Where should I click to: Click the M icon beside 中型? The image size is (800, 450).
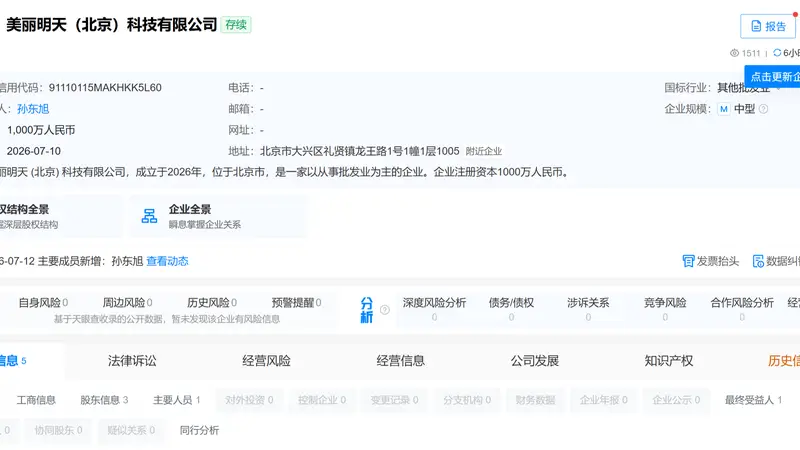[723, 109]
